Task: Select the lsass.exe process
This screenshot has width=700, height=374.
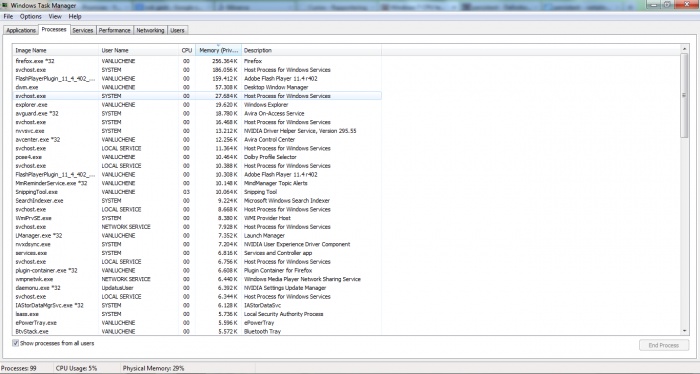Action: 197,314
